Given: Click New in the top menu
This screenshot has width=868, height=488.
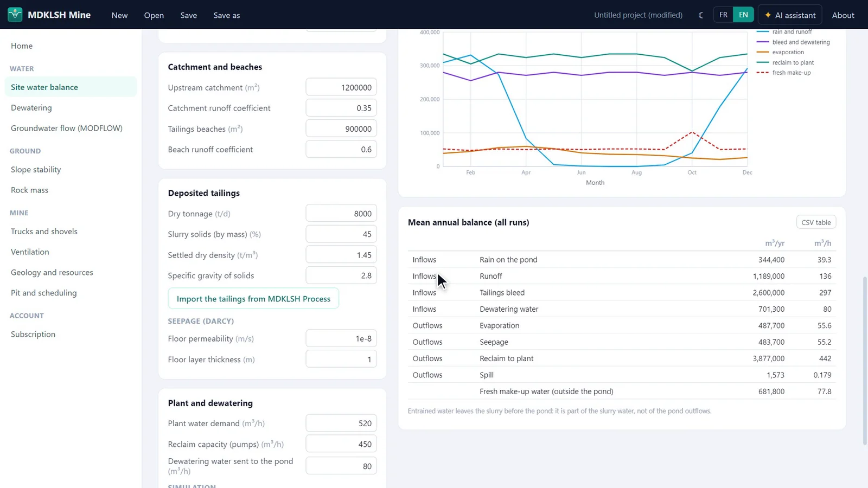Looking at the screenshot, I should click(x=119, y=15).
